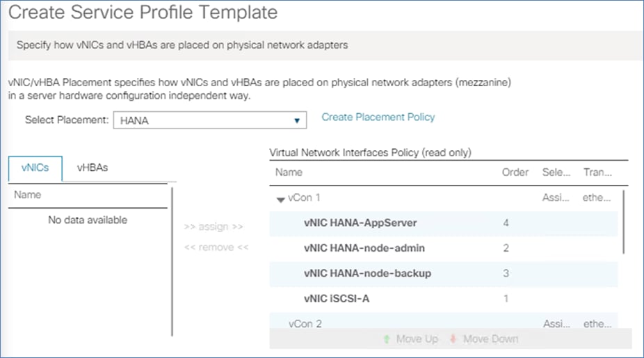Select the vNIC HANA-node-admin row
This screenshot has width=644, height=358.
point(444,248)
